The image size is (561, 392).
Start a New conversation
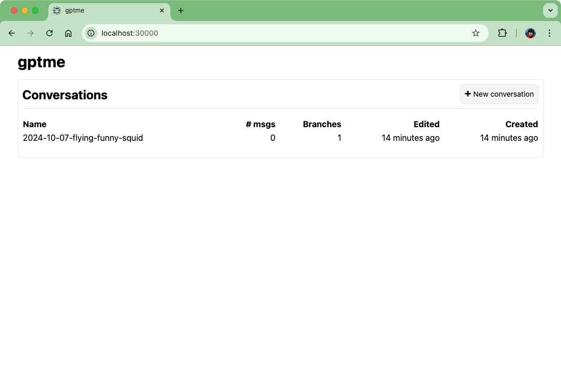click(x=499, y=94)
